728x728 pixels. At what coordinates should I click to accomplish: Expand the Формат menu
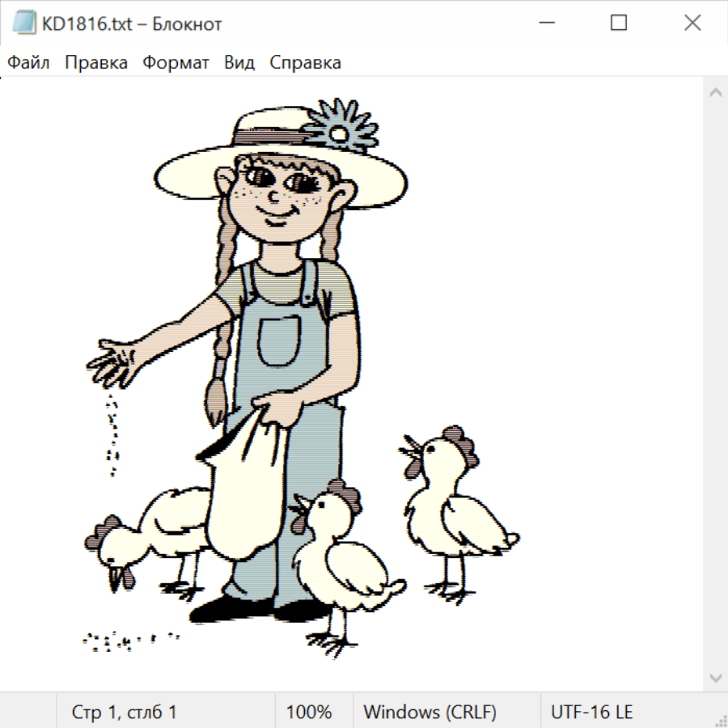click(x=176, y=62)
